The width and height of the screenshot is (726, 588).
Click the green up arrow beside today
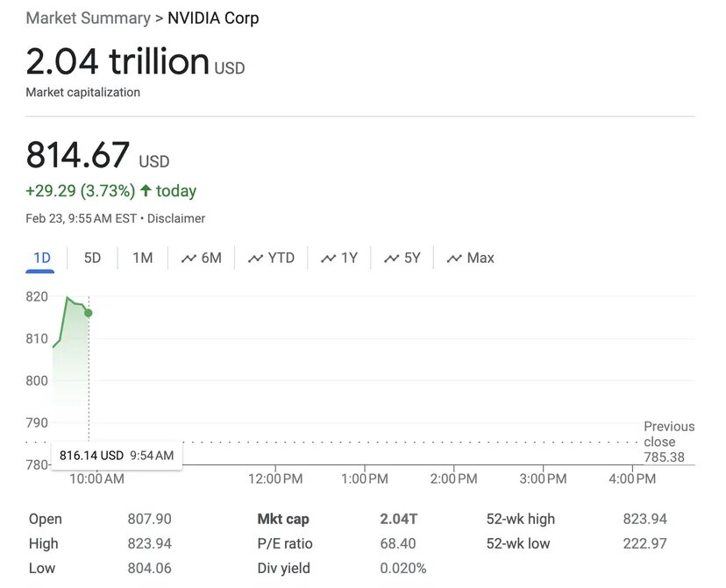coord(146,191)
